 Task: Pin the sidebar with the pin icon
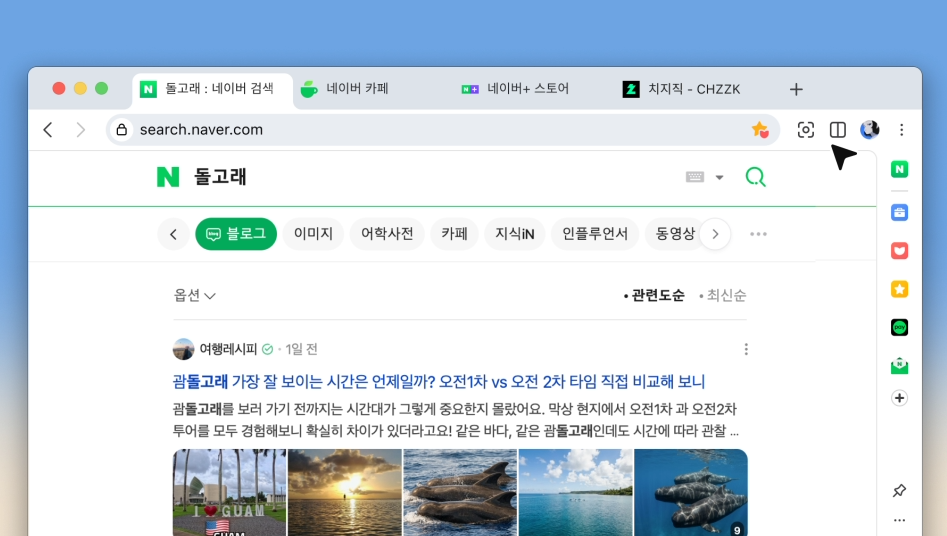click(899, 490)
